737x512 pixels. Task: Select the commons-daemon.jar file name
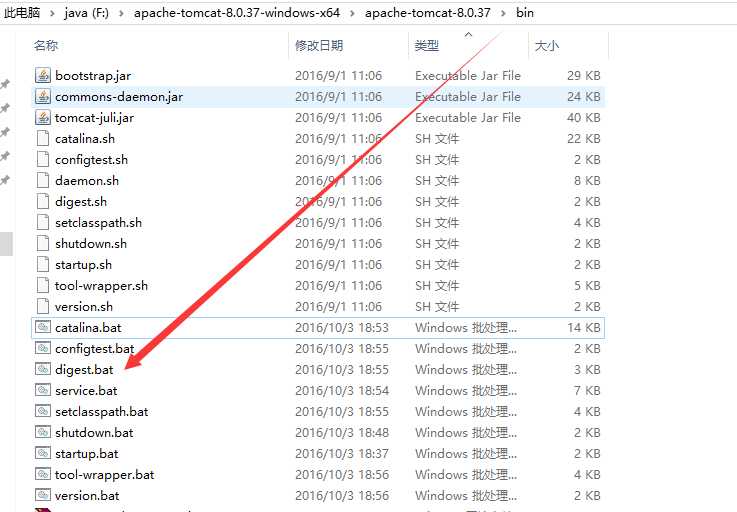(119, 97)
